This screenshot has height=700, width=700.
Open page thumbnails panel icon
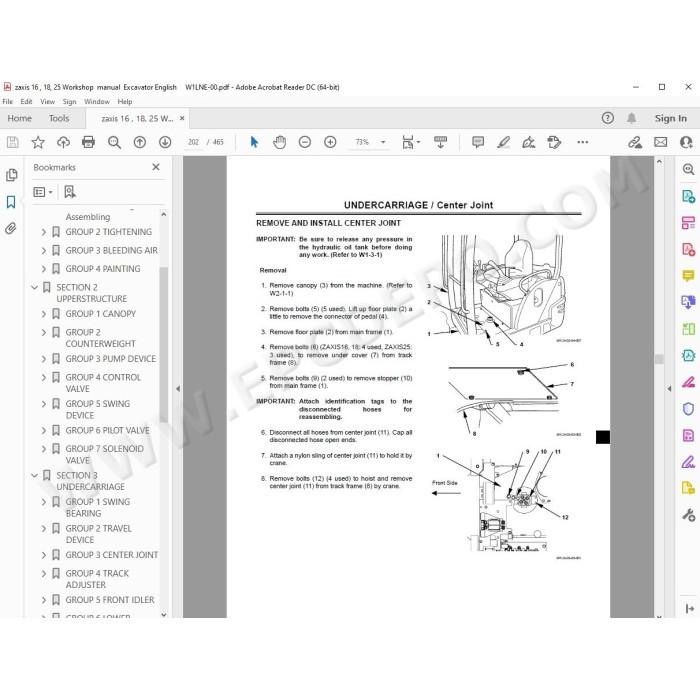12,175
